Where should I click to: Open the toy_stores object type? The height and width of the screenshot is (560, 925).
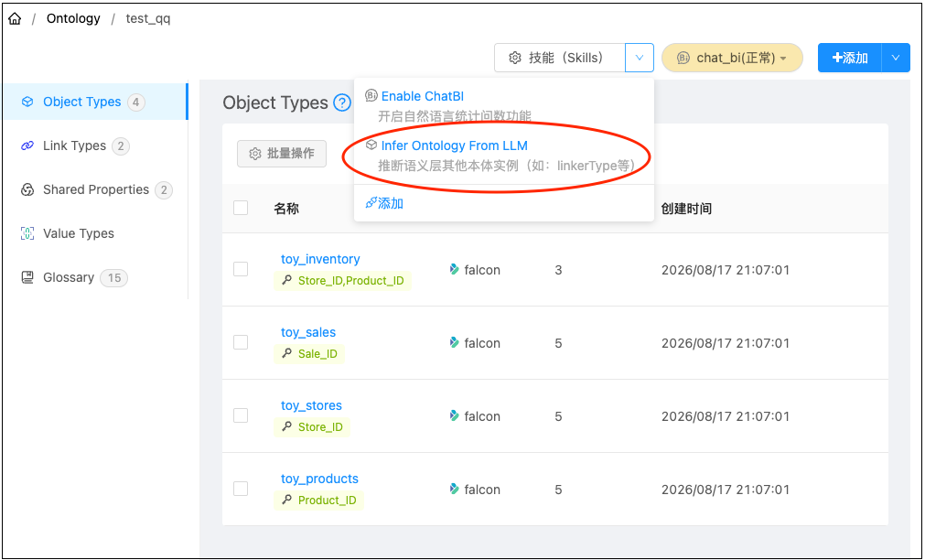(x=311, y=405)
